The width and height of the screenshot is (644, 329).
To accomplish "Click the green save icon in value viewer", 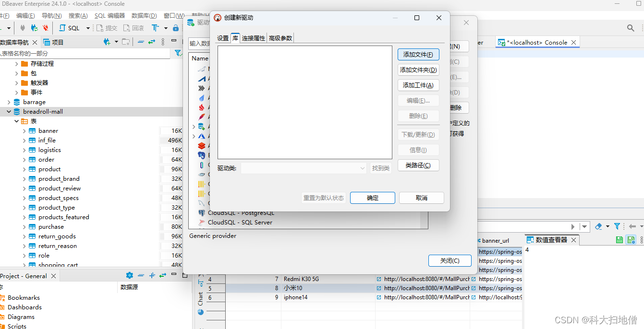I will (x=620, y=240).
